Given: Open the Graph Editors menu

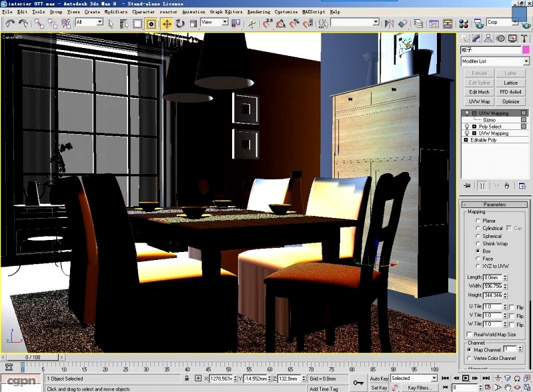Looking at the screenshot, I should pos(226,11).
